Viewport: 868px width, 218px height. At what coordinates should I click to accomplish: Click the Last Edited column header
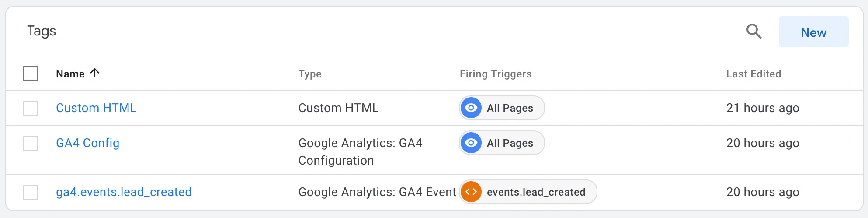click(x=753, y=74)
